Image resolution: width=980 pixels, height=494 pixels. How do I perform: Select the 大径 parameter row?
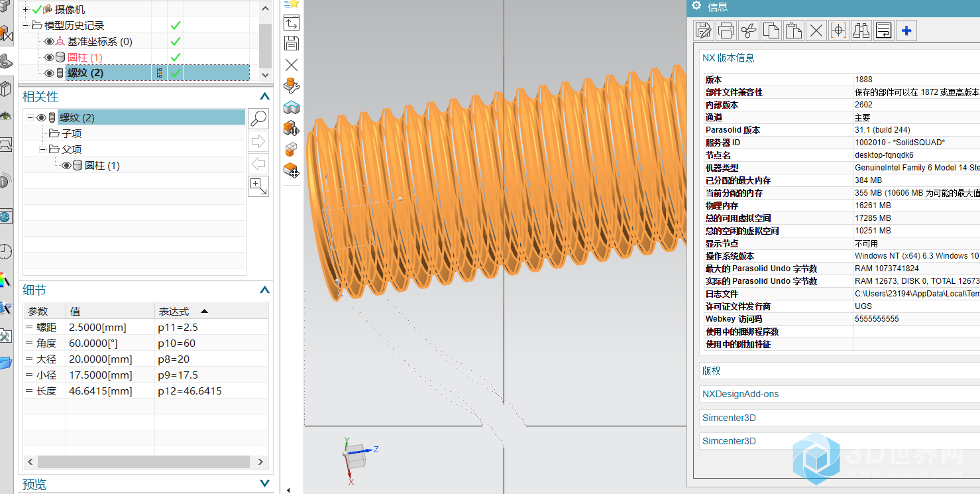click(x=146, y=359)
